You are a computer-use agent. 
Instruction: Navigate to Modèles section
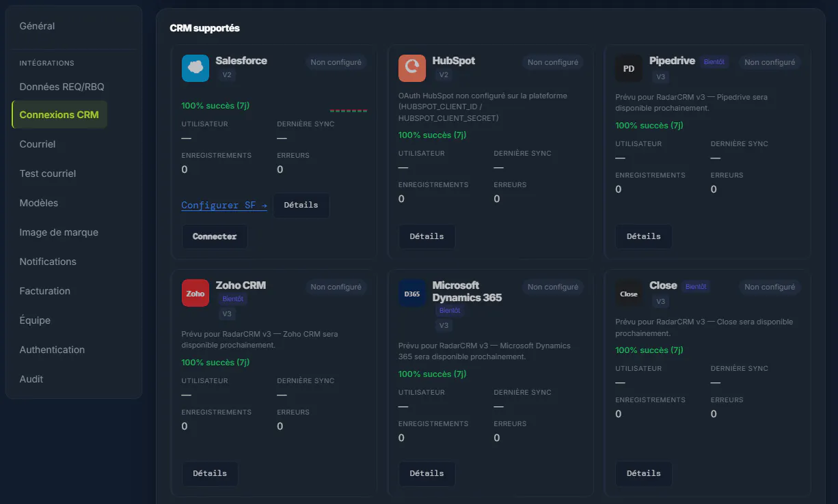[x=39, y=203]
